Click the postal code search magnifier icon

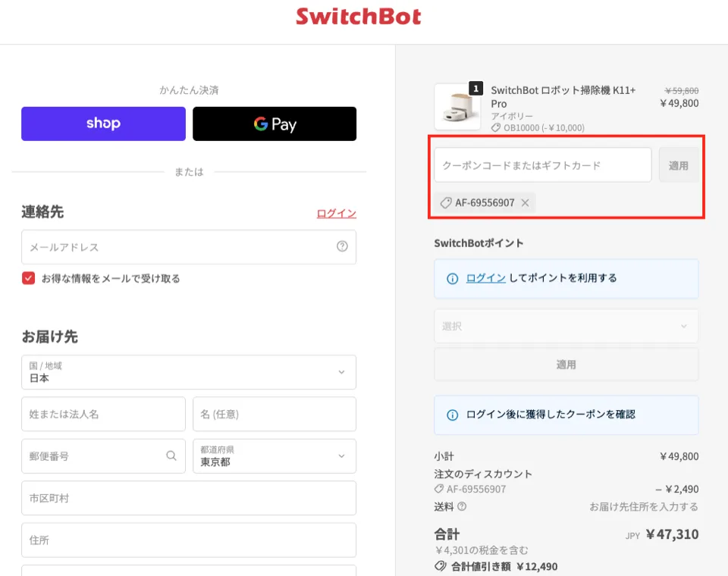pyautogui.click(x=171, y=455)
